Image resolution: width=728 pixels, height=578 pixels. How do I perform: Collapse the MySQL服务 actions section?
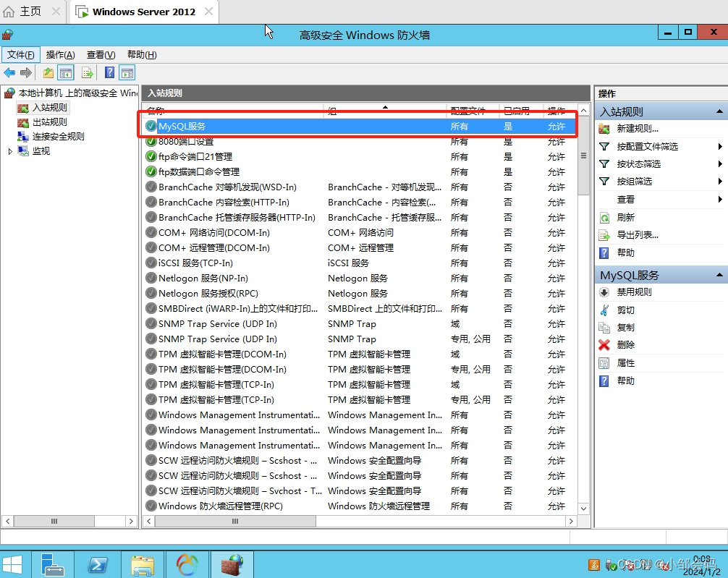pyautogui.click(x=719, y=275)
